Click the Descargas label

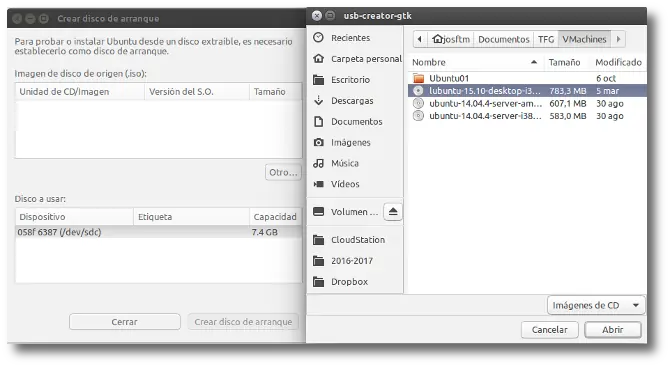352,100
